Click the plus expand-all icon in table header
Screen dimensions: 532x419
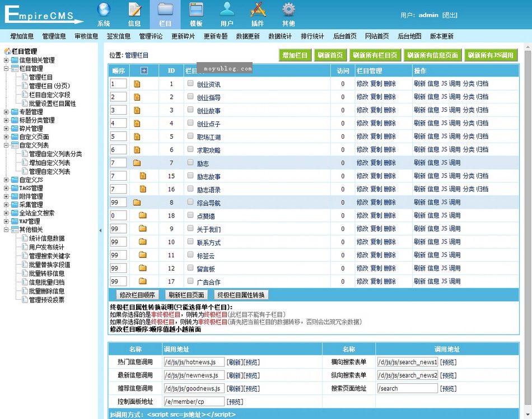pos(144,70)
